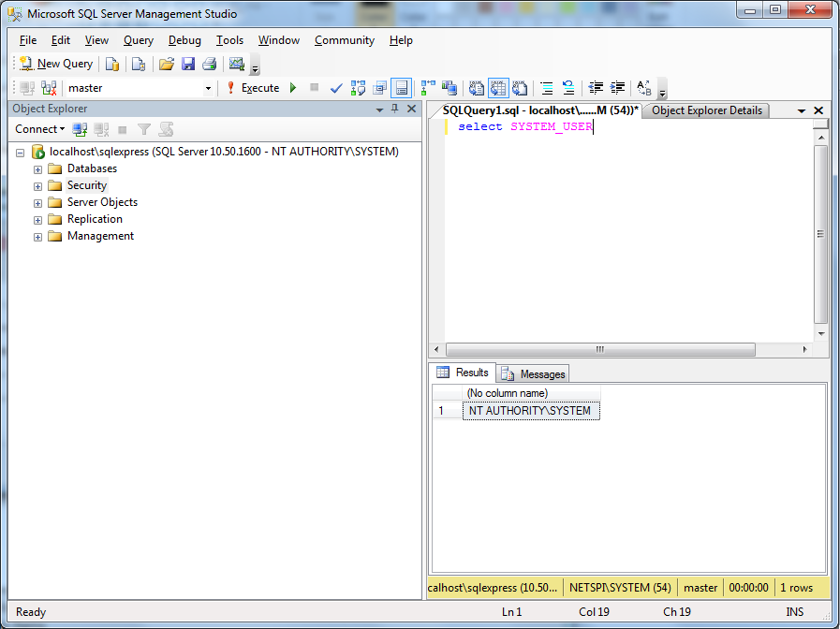This screenshot has width=840, height=629.
Task: Close the active query document tab
Action: [x=818, y=110]
